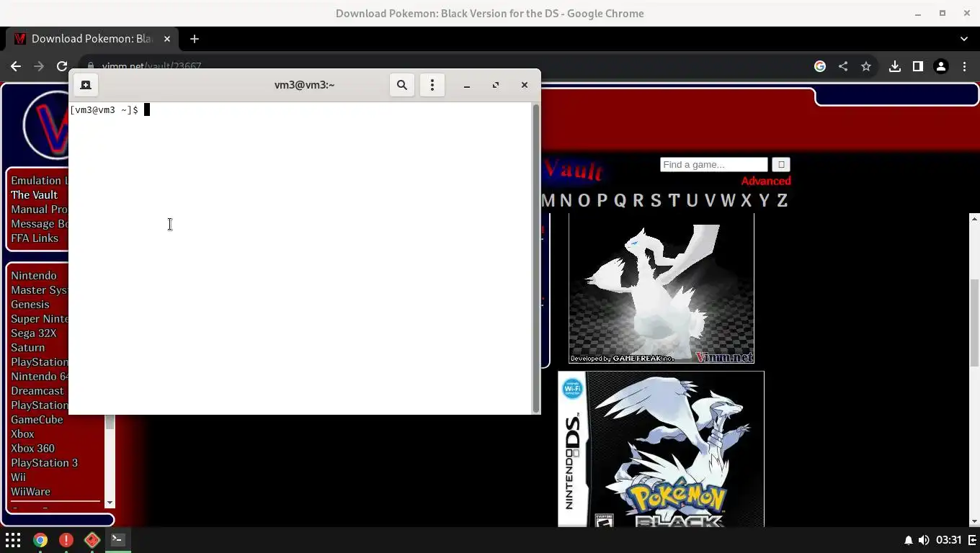Click the red exclamation taskbar icon
This screenshot has width=980, height=553.
coord(66,540)
